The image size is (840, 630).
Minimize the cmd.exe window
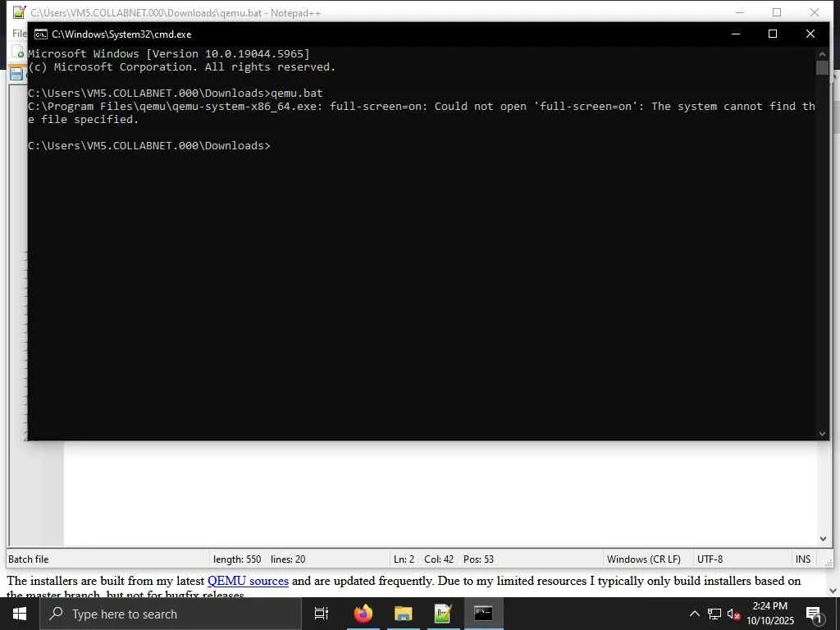coord(736,34)
